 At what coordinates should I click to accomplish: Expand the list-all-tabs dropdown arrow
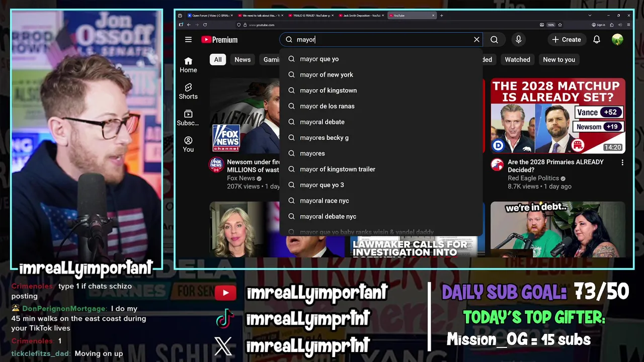pyautogui.click(x=590, y=16)
